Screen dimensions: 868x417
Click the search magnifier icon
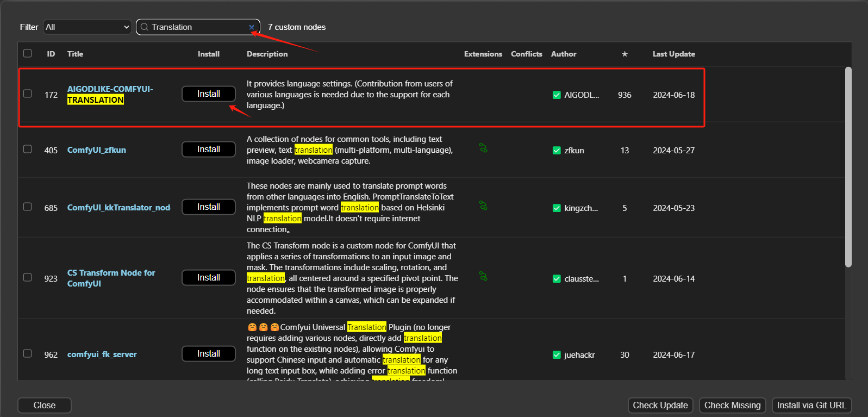click(x=145, y=27)
